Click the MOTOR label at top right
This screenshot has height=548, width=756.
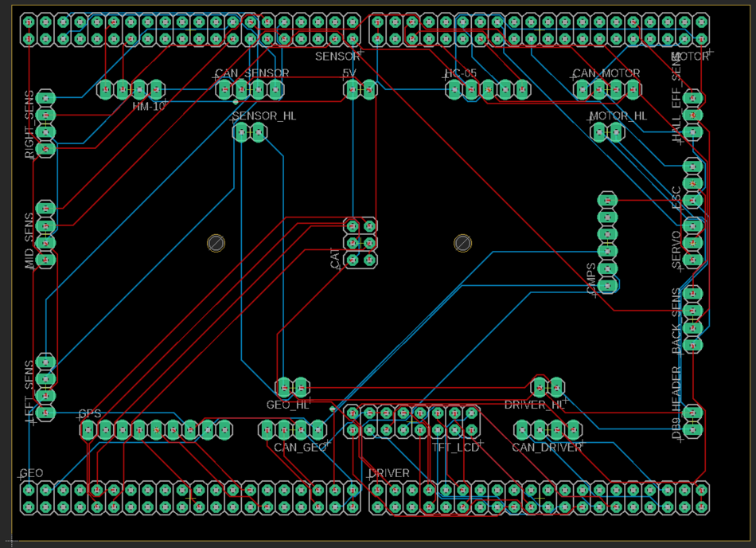click(690, 57)
